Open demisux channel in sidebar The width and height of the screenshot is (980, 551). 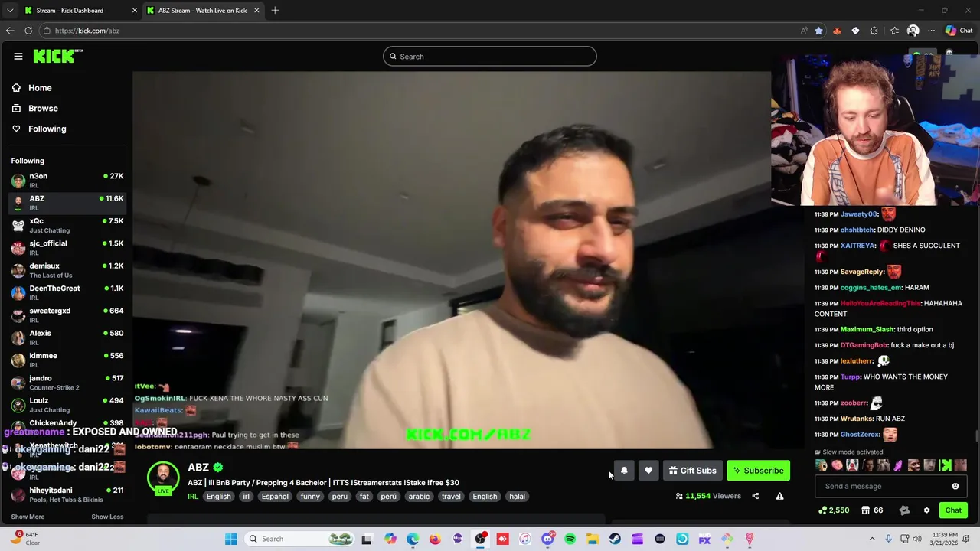point(67,270)
